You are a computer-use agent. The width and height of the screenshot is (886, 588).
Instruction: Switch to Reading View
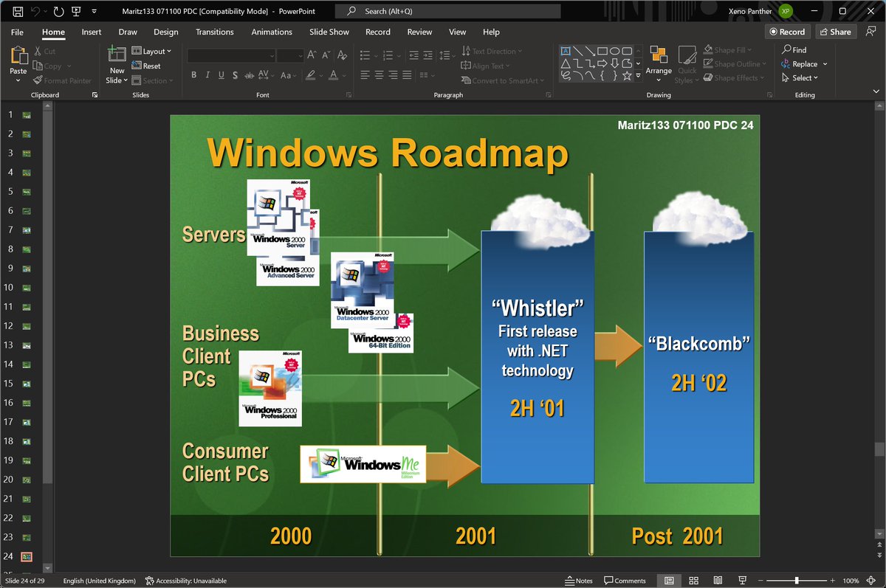tap(718, 581)
